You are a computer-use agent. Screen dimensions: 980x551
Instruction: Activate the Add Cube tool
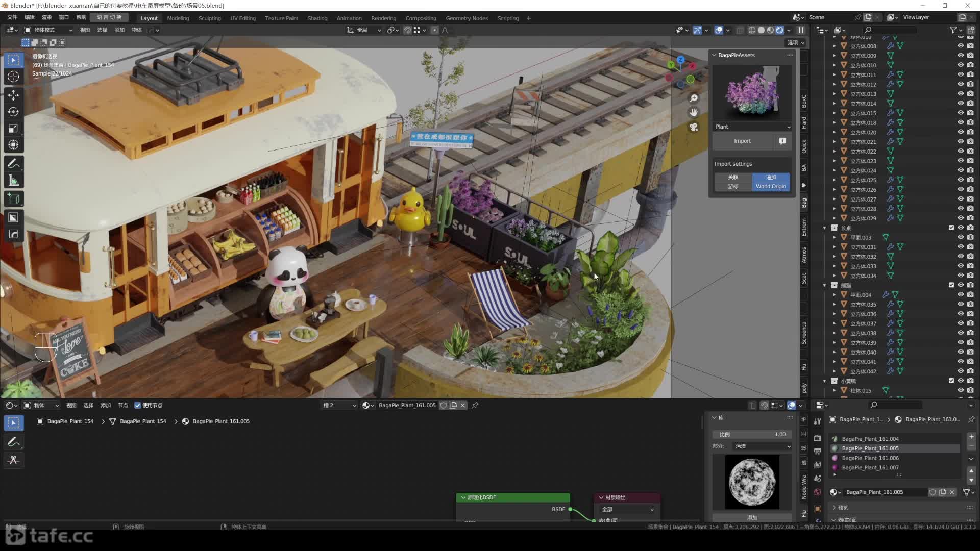click(x=14, y=199)
